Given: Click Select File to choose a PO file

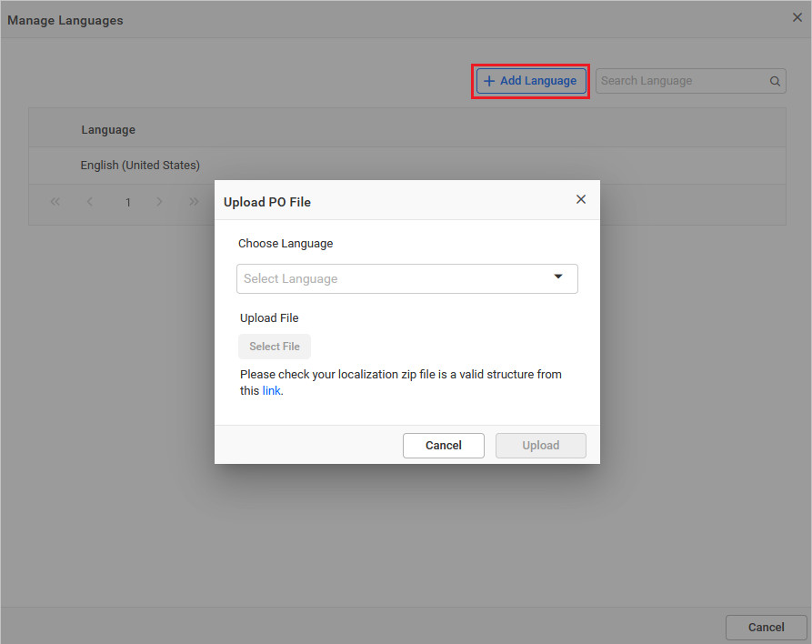Looking at the screenshot, I should click(274, 346).
